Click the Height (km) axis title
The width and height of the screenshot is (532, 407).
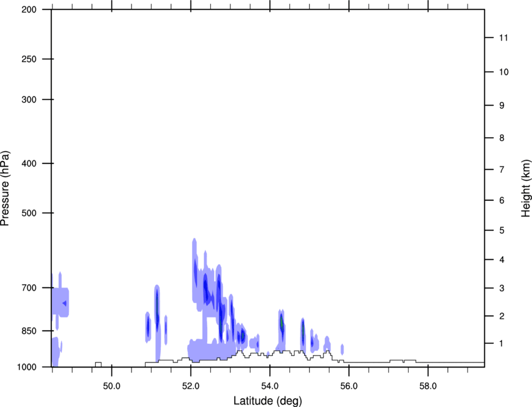point(526,188)
